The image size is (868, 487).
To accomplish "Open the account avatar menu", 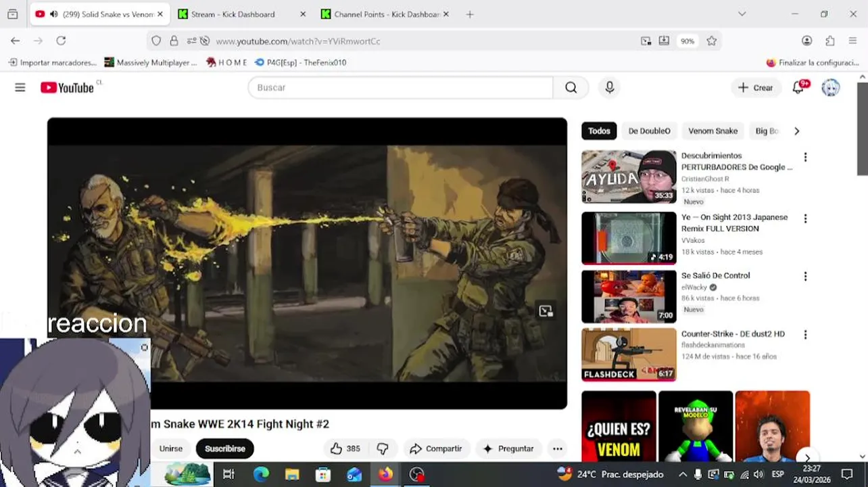I will 831,87.
